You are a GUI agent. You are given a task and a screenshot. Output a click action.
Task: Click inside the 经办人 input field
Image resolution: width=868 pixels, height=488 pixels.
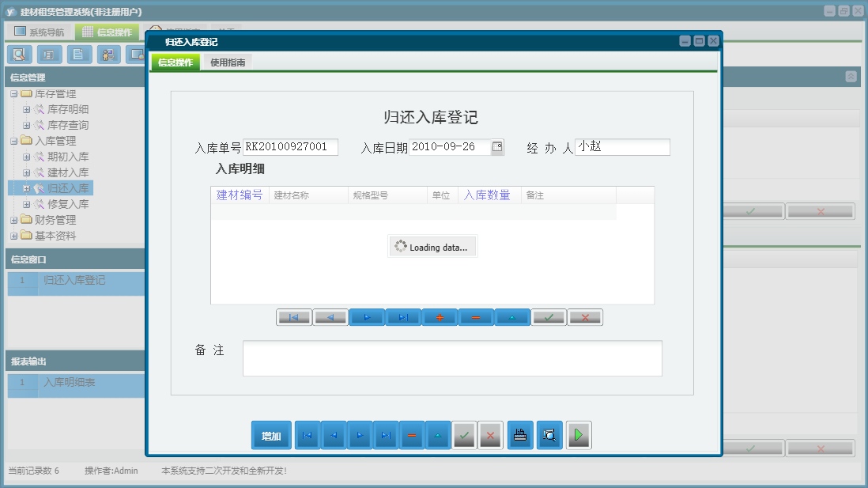click(x=622, y=146)
